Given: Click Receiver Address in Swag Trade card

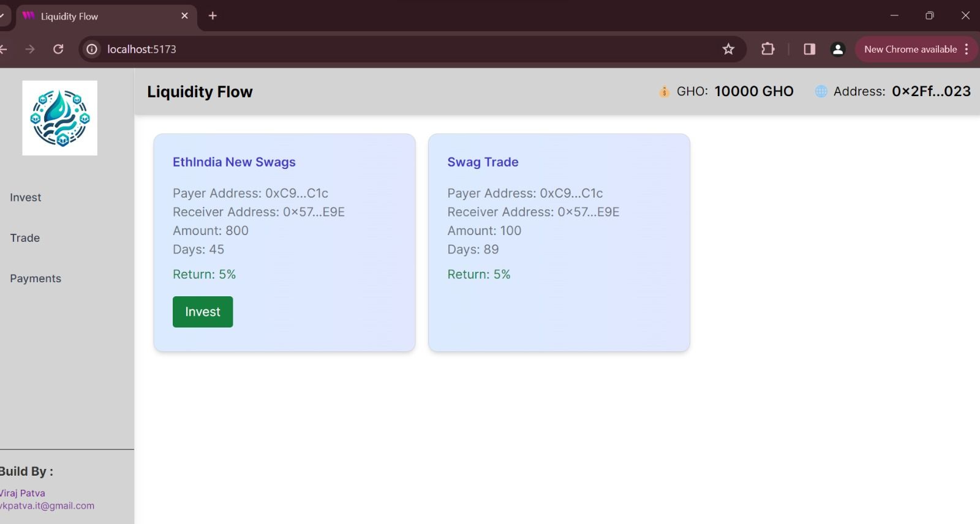Looking at the screenshot, I should point(533,212).
